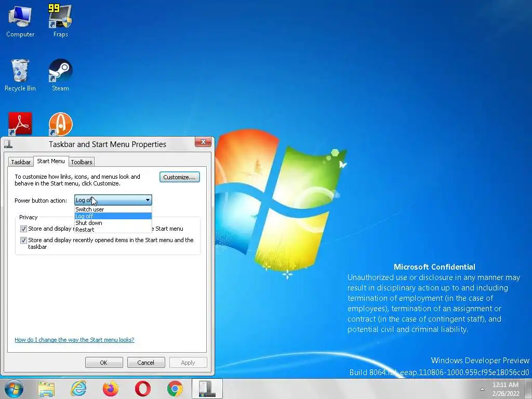This screenshot has height=399, width=532.
Task: Click the Properties dialog title bar icon
Action: click(8, 144)
